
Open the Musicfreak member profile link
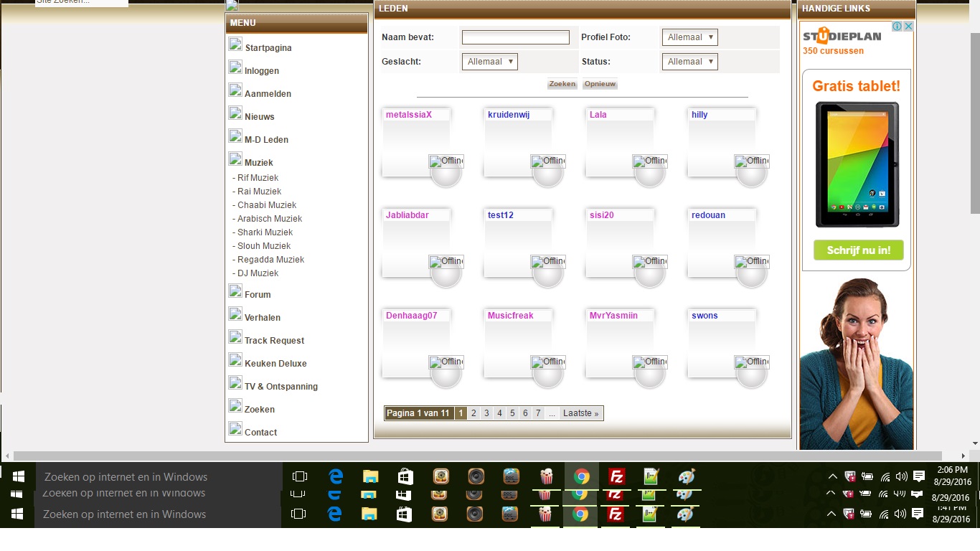[510, 316]
